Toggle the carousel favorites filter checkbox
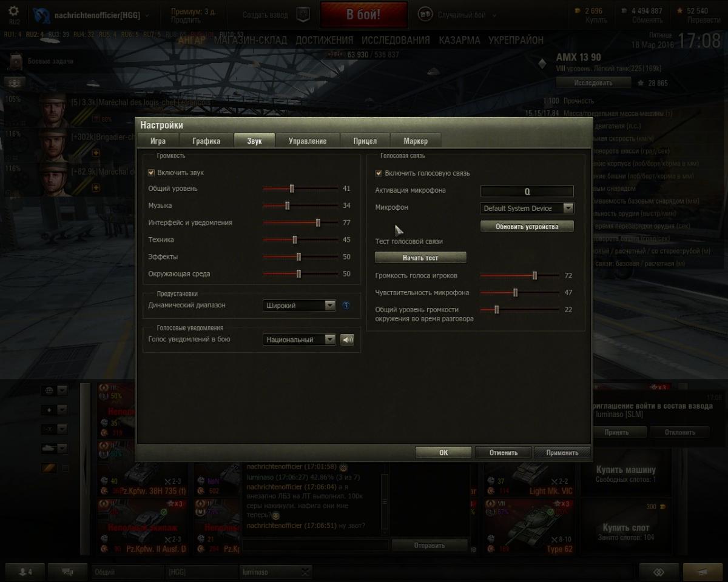Viewport: 728px width, 582px height. point(66,468)
